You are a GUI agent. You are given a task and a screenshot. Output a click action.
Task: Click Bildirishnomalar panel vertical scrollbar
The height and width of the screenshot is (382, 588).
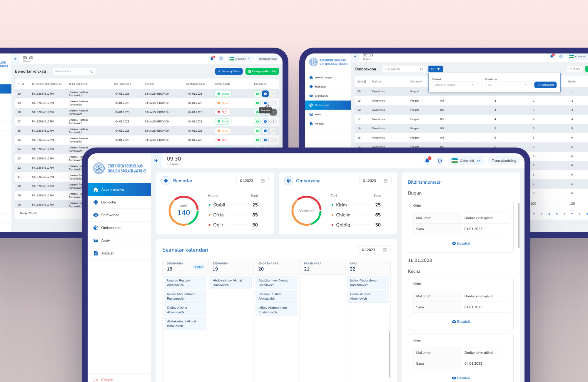[519, 225]
